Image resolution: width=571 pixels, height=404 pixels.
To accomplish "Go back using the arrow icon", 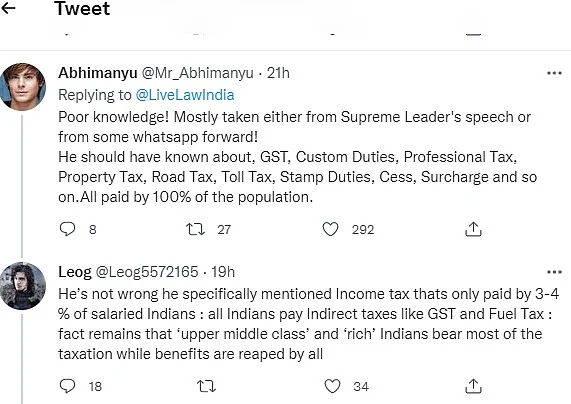I will pos(8,8).
